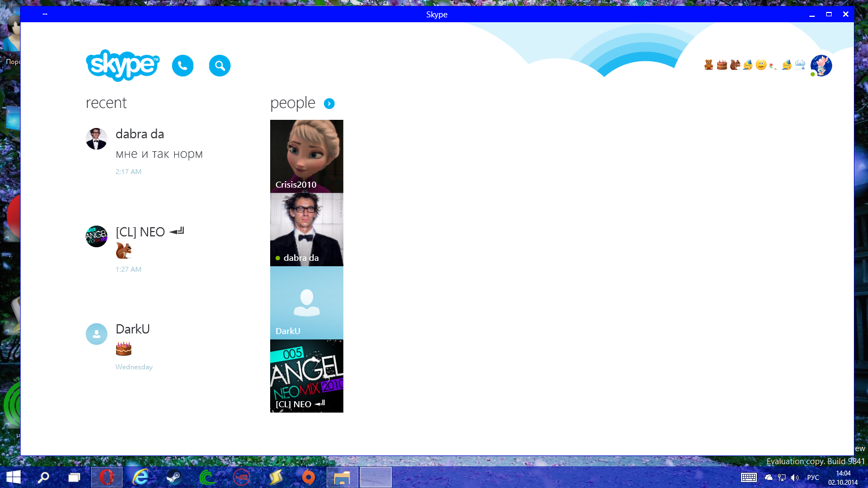Click the squirrel emoticon message from [CL] NEO
The height and width of the screenshot is (488, 868).
(x=124, y=251)
